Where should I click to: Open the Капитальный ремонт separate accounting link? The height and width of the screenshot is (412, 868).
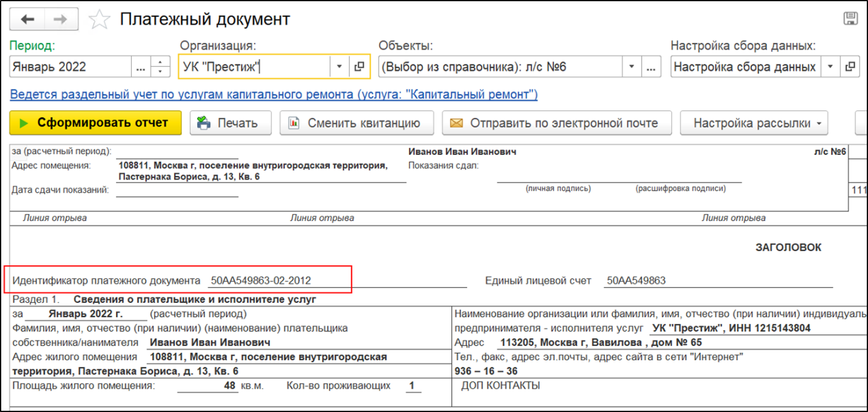(x=274, y=95)
